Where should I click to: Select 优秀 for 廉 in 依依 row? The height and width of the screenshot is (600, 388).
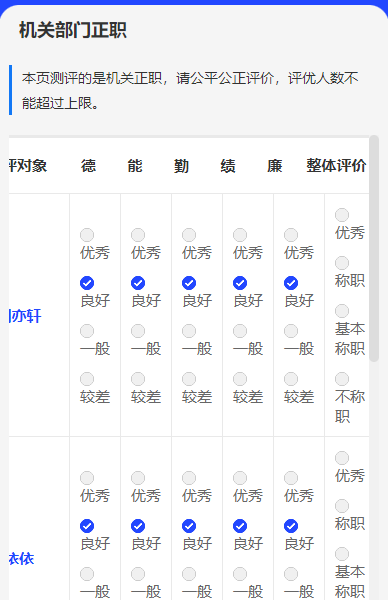coord(291,478)
